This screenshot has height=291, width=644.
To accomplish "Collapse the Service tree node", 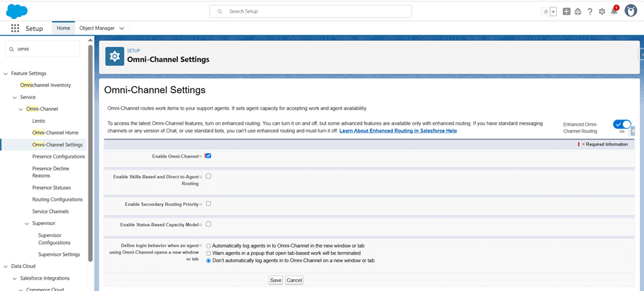I will pyautogui.click(x=15, y=97).
